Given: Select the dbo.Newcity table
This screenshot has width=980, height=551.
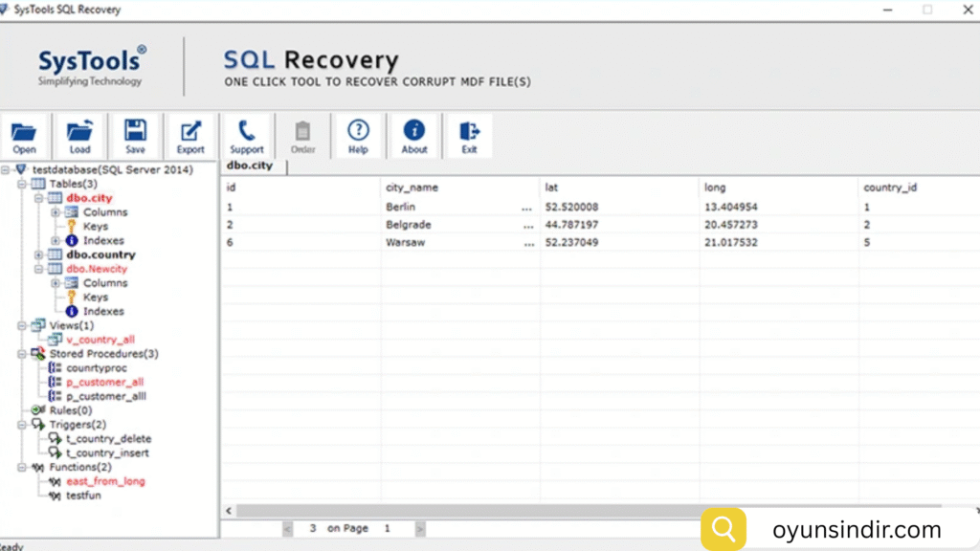Looking at the screenshot, I should click(96, 269).
